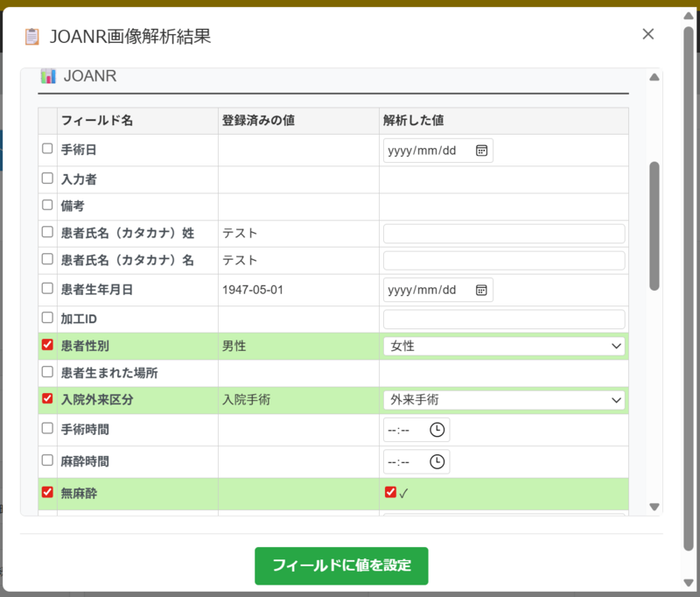Viewport: 700px width, 597px height.
Task: Click the 加工ID analyzed value field
Action: click(x=504, y=320)
